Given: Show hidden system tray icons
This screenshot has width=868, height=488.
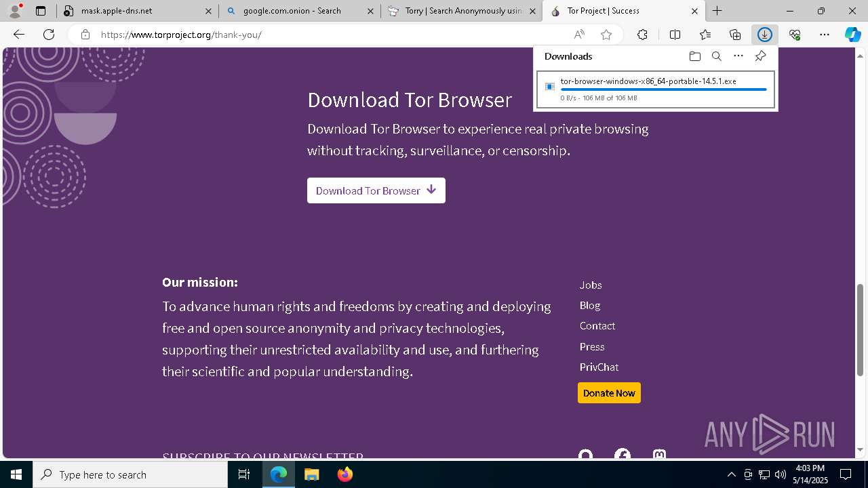Looking at the screenshot, I should point(731,474).
